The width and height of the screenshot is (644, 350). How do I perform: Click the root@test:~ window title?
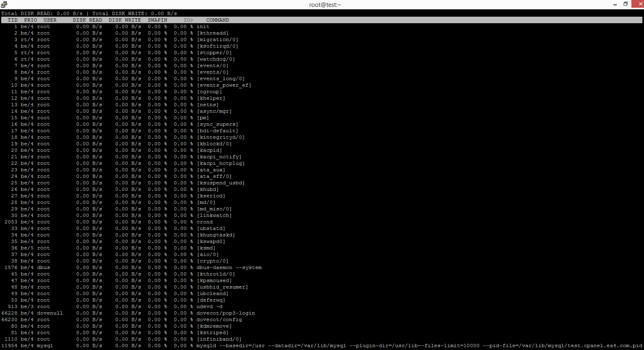click(x=325, y=5)
